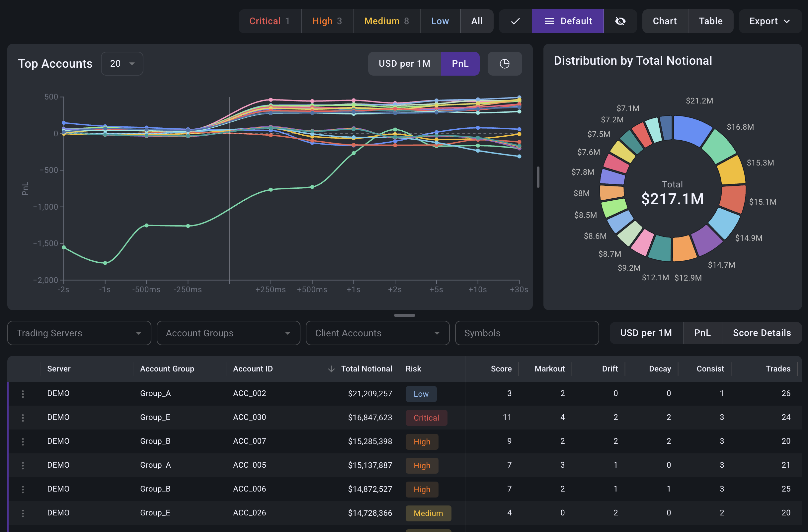Sort by Score column header
This screenshot has width=808, height=532.
click(x=501, y=369)
